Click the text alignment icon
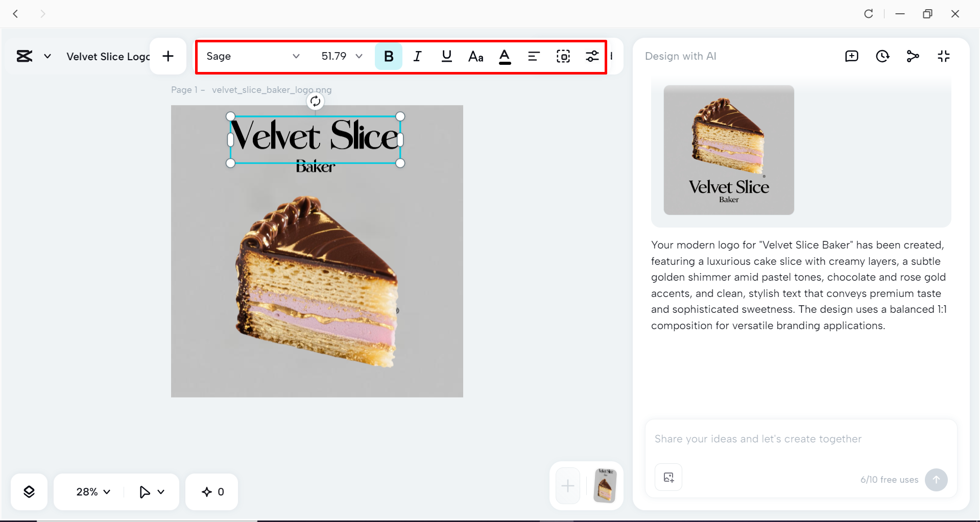This screenshot has width=980, height=522. pyautogui.click(x=534, y=56)
